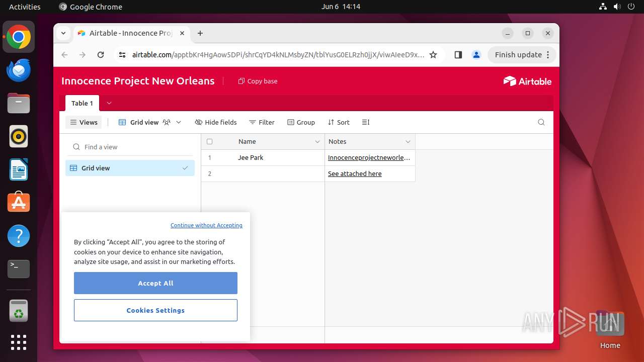
Task: Close the Airtable browser tab
Action: (x=182, y=33)
